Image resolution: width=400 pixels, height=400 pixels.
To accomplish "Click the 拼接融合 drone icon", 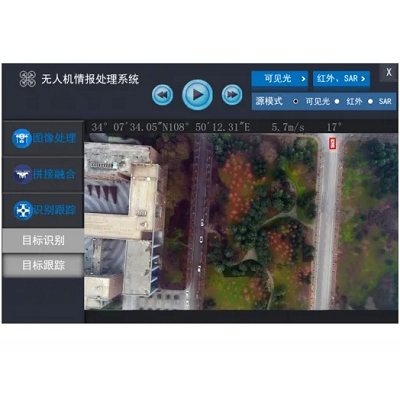I will (x=22, y=174).
